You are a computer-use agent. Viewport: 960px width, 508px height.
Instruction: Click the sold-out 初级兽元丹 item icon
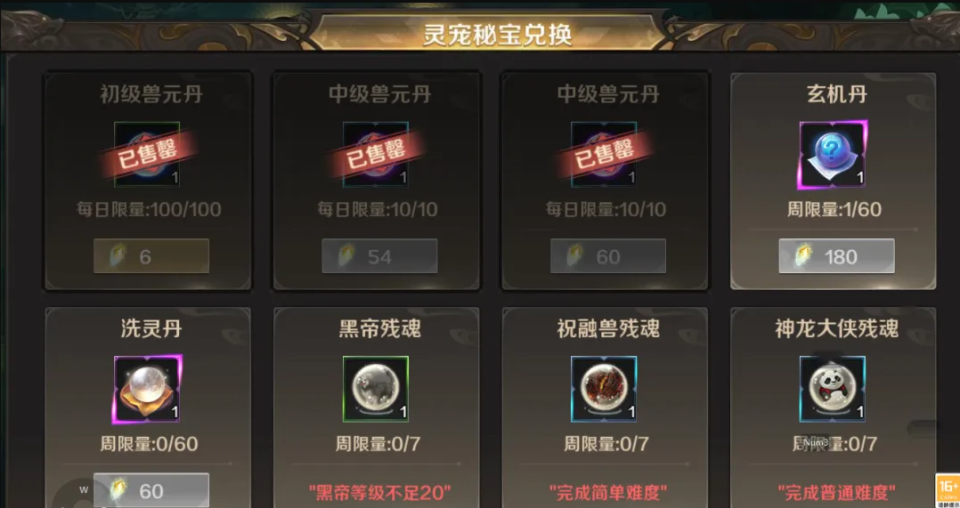click(x=147, y=154)
